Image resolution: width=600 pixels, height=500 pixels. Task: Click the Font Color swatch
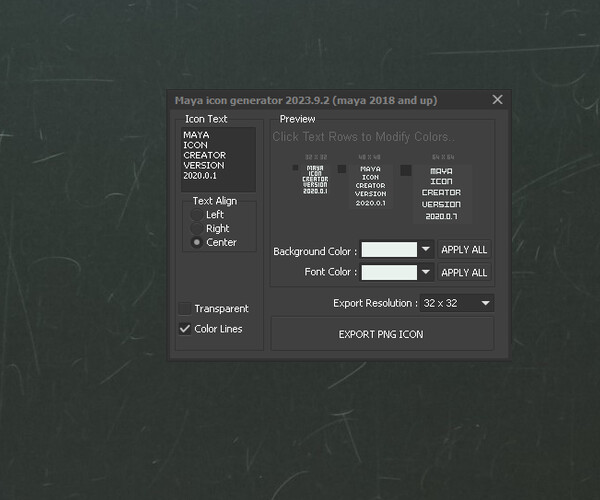pos(389,272)
